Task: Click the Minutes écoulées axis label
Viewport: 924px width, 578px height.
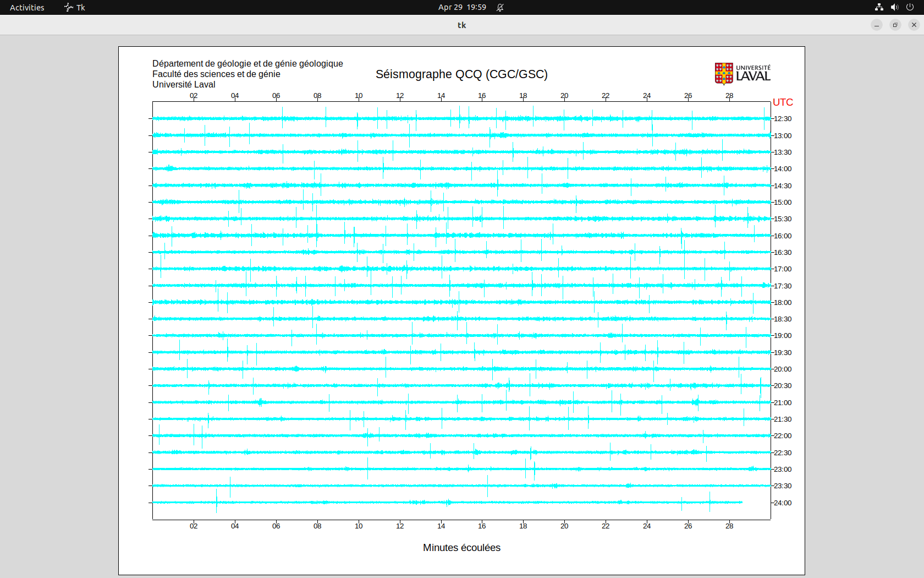Action: coord(461,548)
